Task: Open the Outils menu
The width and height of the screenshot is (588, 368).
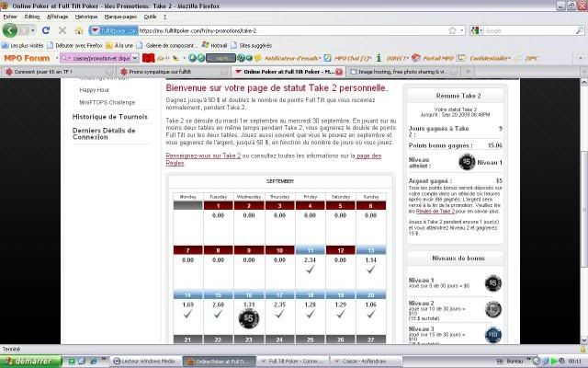Action: (150, 17)
